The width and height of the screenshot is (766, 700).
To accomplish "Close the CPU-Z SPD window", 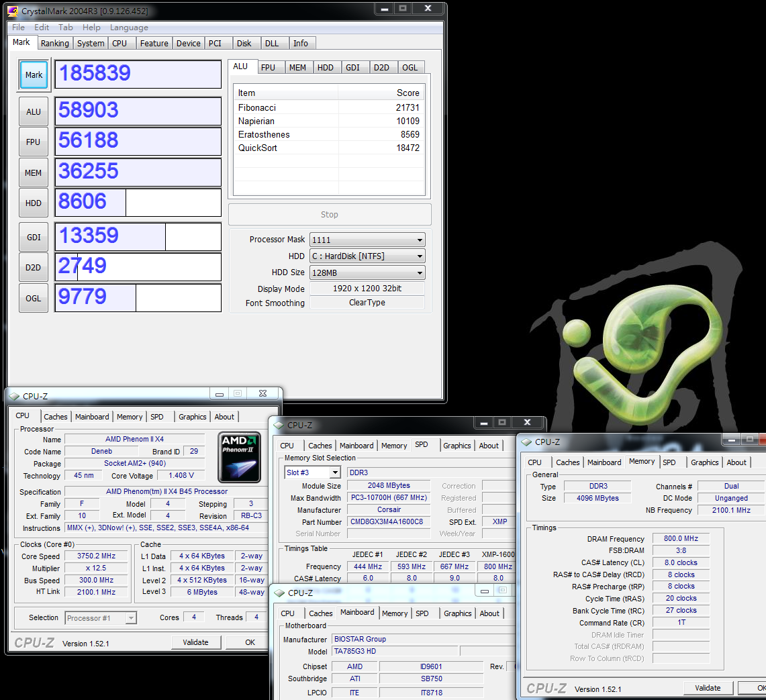I will click(x=527, y=423).
